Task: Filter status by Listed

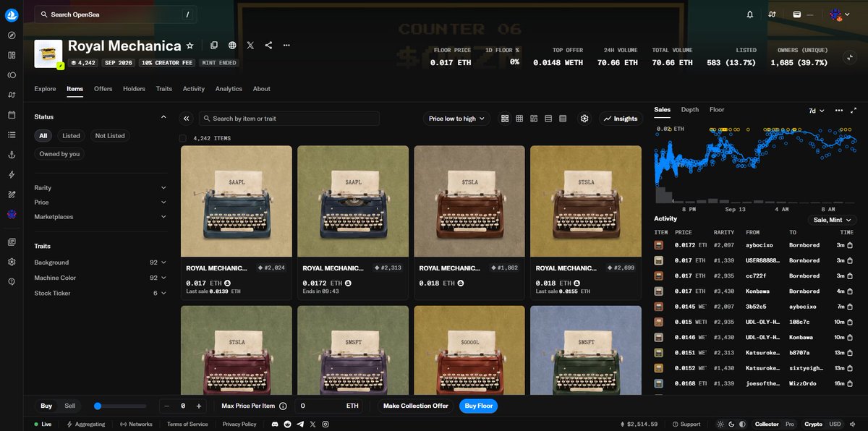Action: (71, 136)
